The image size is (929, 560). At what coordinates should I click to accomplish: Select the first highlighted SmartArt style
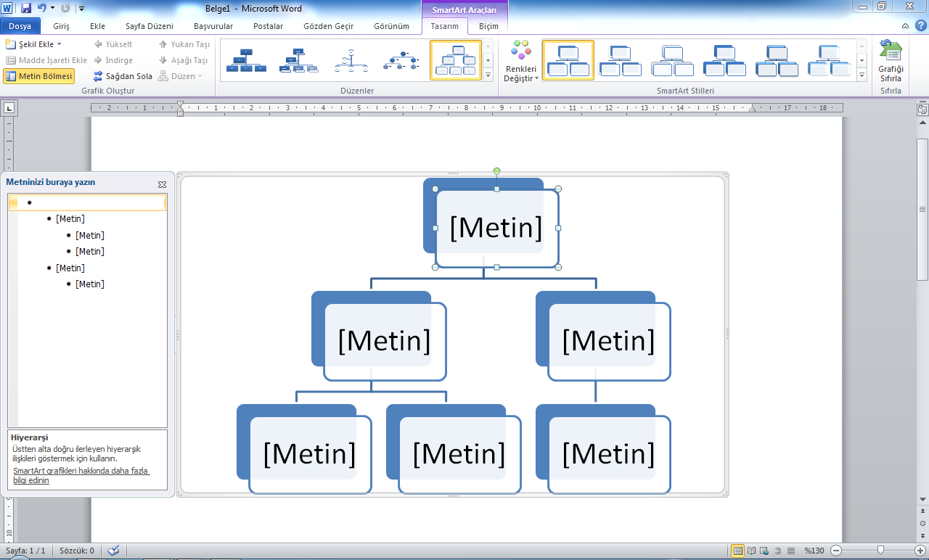568,60
